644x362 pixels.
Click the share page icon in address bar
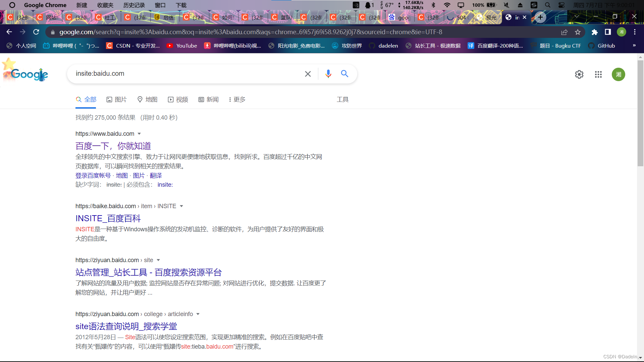coord(565,32)
